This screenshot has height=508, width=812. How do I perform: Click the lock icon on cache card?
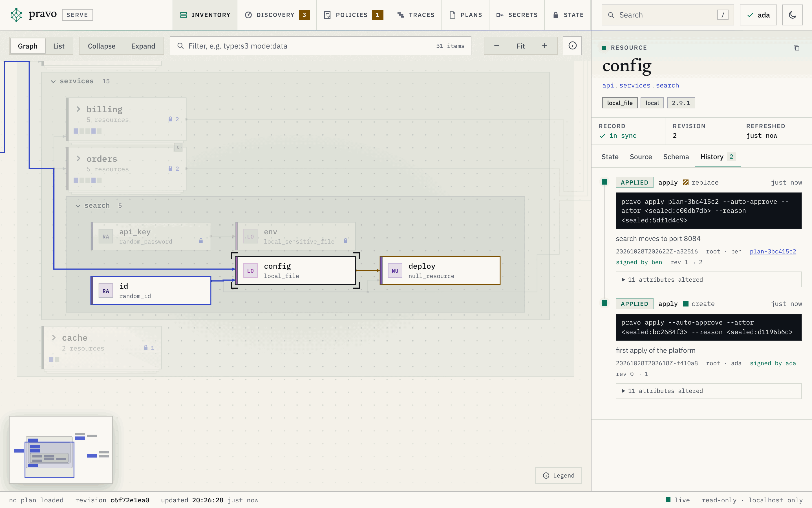[x=145, y=348]
